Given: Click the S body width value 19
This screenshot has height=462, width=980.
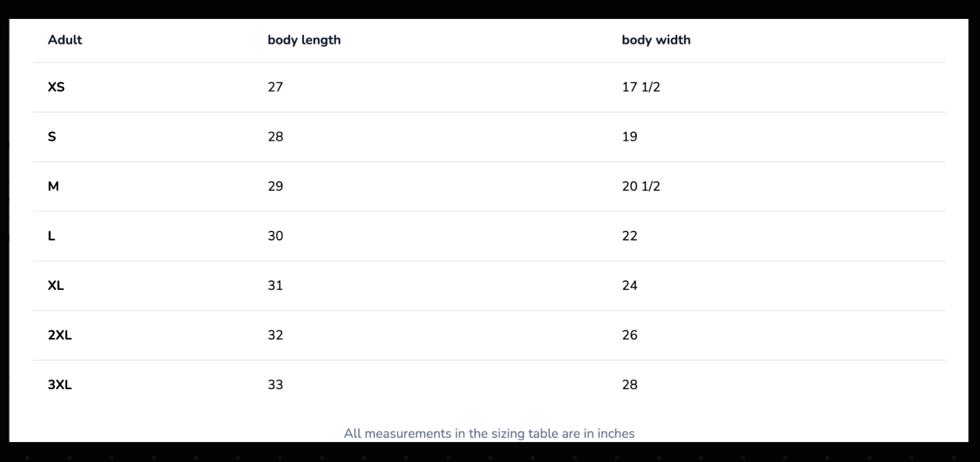Looking at the screenshot, I should [629, 137].
